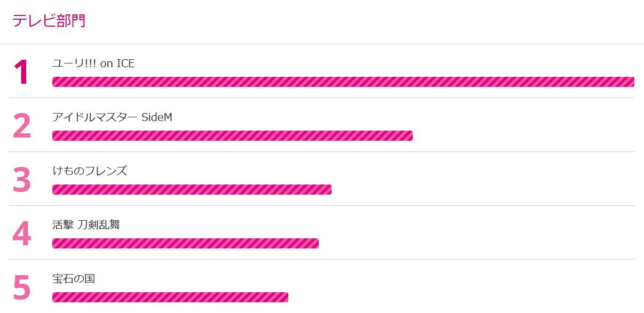Click the word SideM

coord(157,117)
